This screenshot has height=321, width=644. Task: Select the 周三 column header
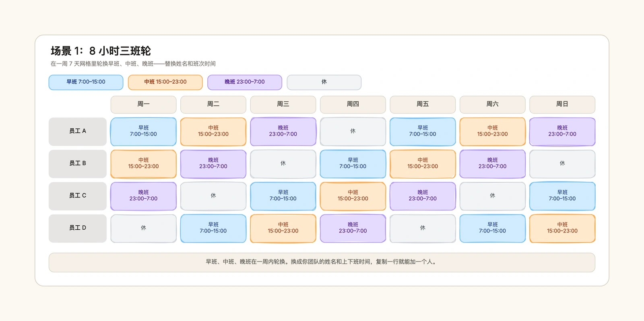(283, 104)
